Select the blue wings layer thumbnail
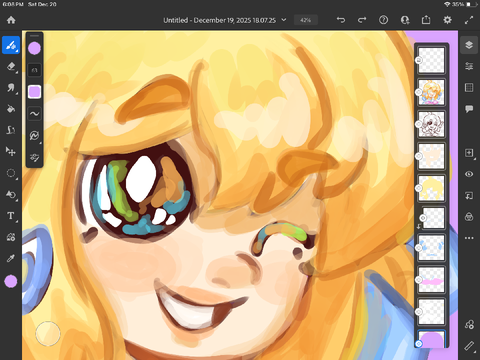 431,248
